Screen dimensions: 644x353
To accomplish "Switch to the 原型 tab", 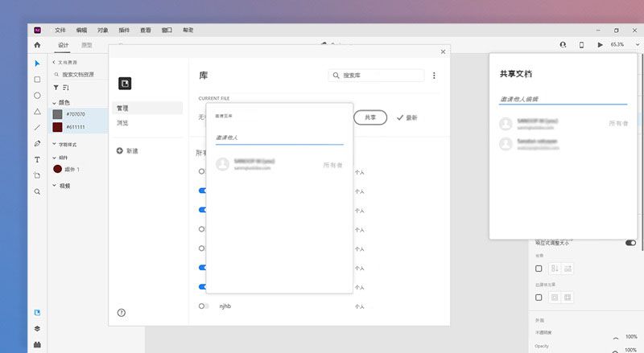I will [x=87, y=45].
